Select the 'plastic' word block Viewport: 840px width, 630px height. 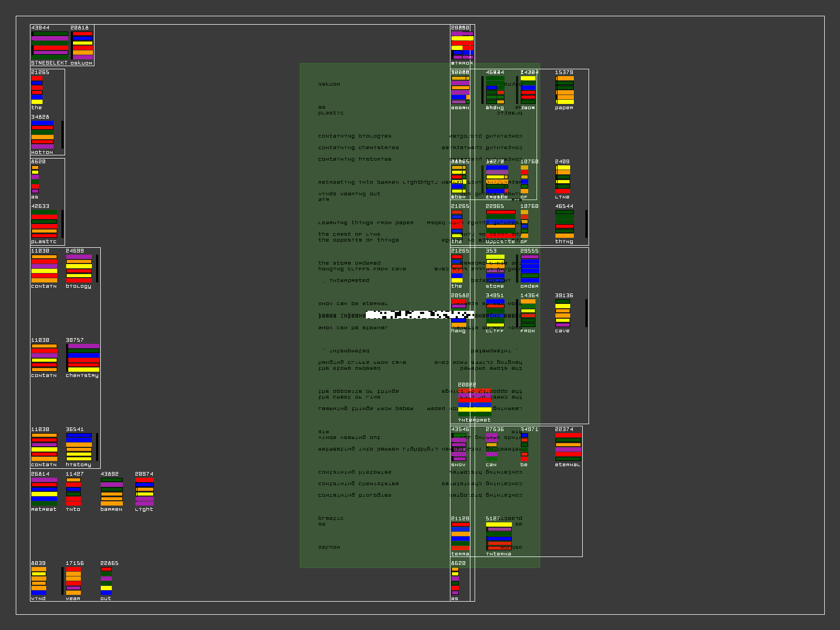[x=44, y=224]
